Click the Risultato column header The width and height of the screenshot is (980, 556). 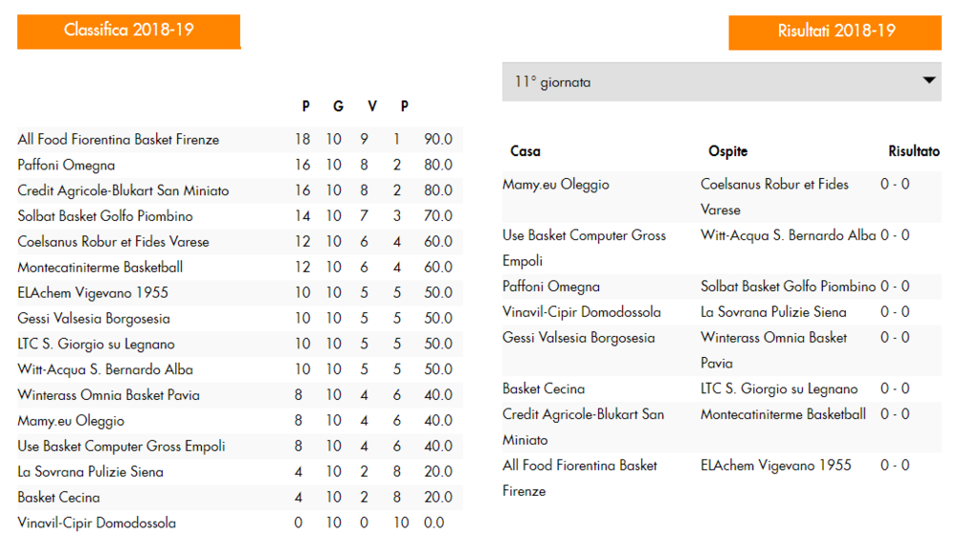coord(914,151)
